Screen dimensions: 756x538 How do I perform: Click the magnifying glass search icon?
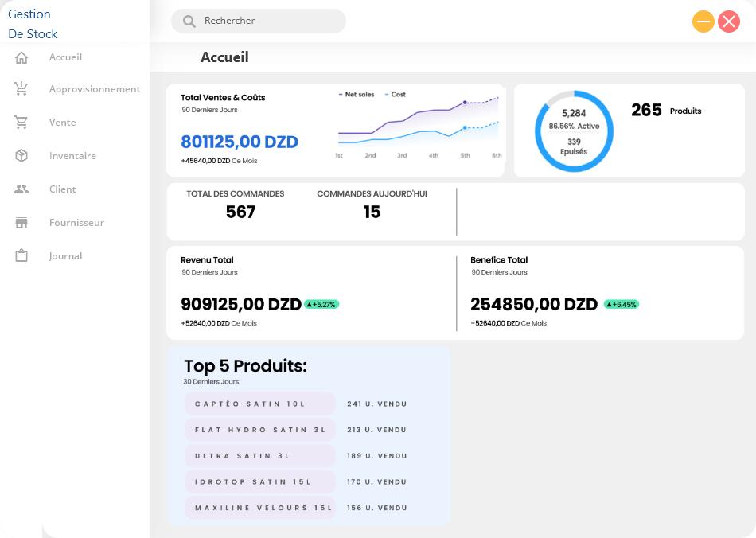(189, 21)
